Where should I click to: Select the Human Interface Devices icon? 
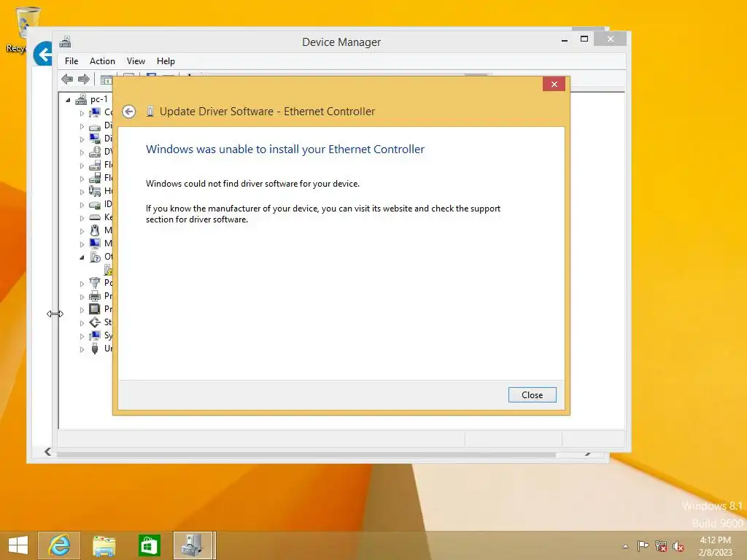click(95, 191)
